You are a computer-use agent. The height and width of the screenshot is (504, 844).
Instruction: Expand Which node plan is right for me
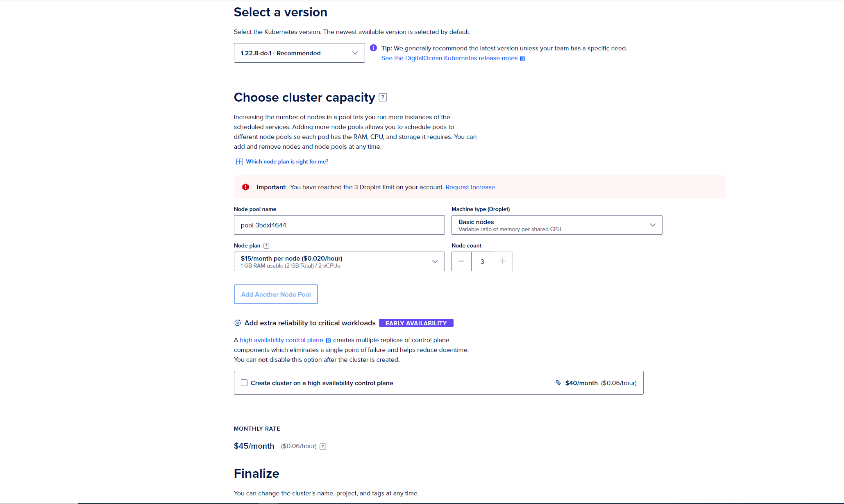coord(287,162)
